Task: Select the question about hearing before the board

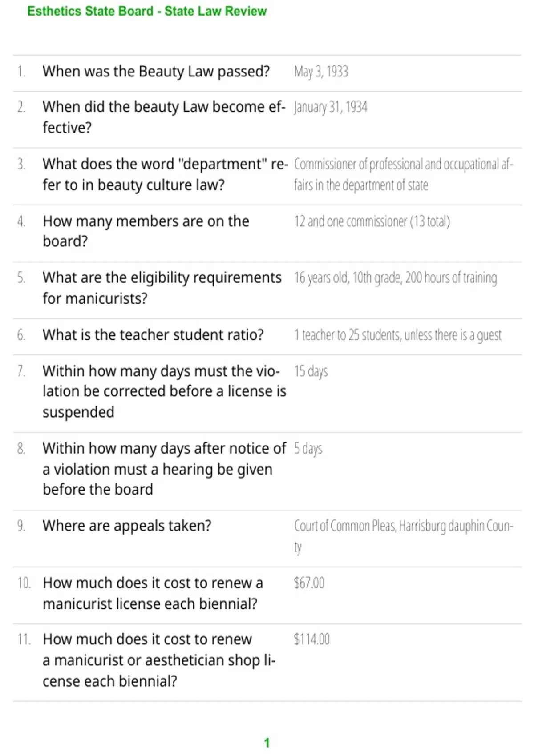Action: 164,469
